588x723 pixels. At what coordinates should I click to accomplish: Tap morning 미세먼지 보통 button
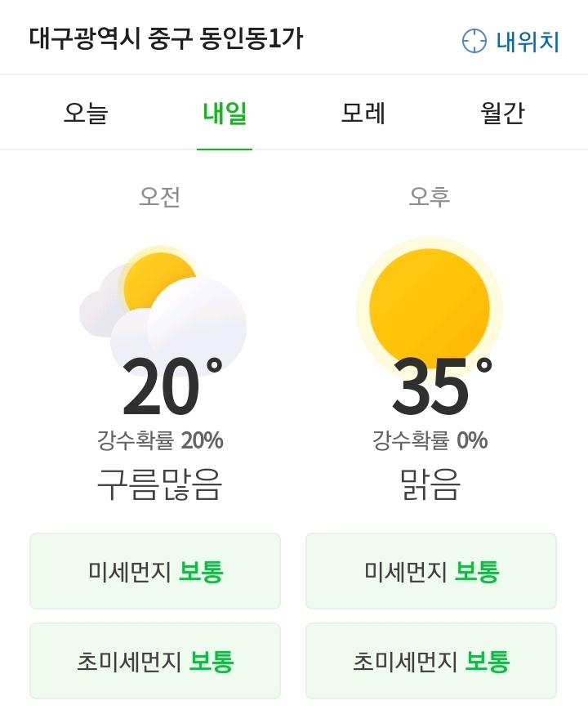[x=155, y=571]
